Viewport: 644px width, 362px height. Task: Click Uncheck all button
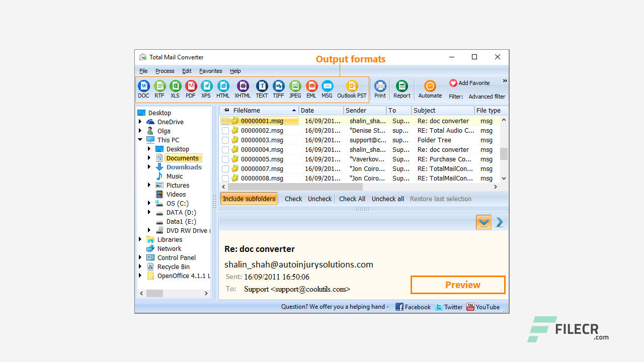[388, 199]
